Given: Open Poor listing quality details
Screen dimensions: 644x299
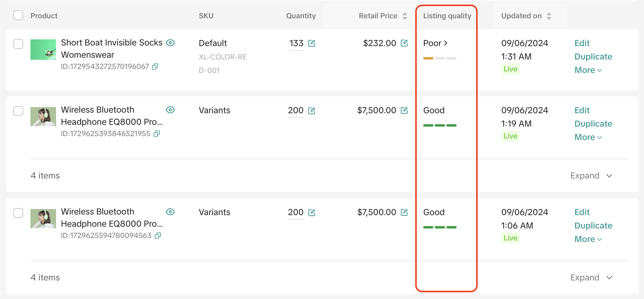Looking at the screenshot, I should [435, 43].
